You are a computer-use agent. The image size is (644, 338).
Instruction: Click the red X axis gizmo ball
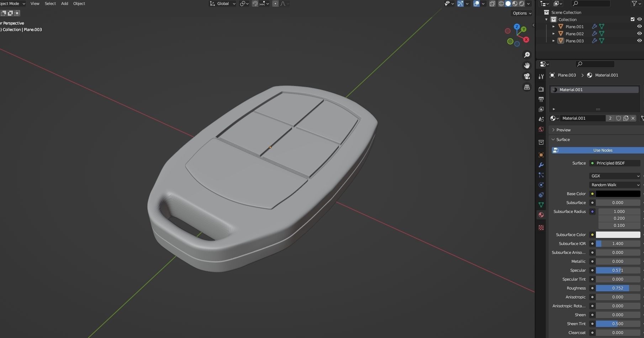pos(526,40)
